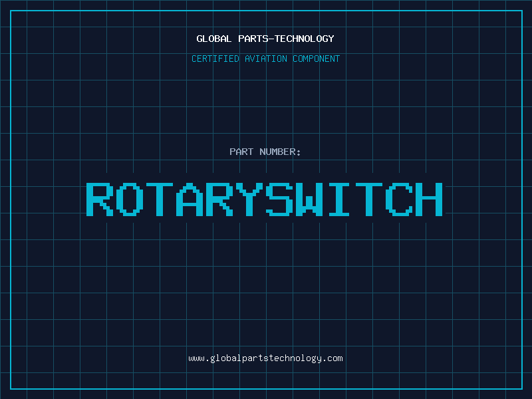Select the letter H in ROTARYSWITCH
Viewport: 532px width, 399px height.
tap(430, 199)
